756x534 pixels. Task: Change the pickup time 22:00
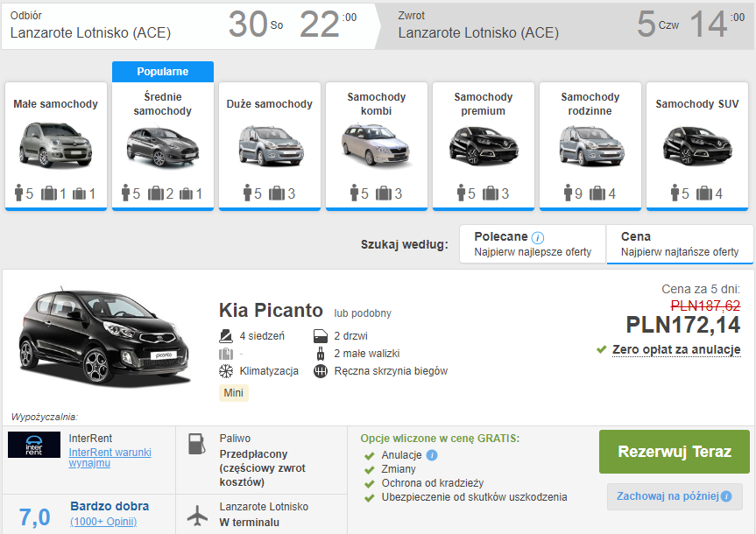pyautogui.click(x=328, y=25)
